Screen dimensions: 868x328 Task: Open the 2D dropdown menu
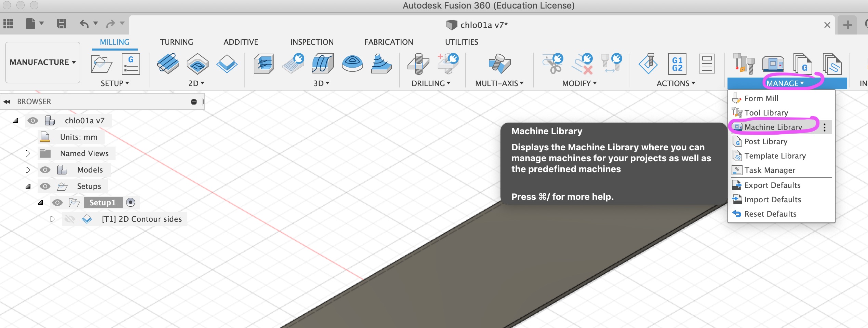pyautogui.click(x=196, y=83)
